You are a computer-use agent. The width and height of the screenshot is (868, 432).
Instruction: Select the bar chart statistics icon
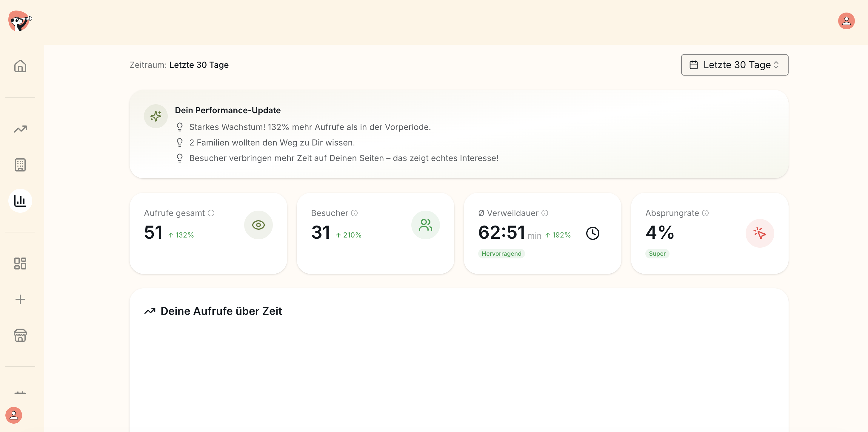(20, 201)
